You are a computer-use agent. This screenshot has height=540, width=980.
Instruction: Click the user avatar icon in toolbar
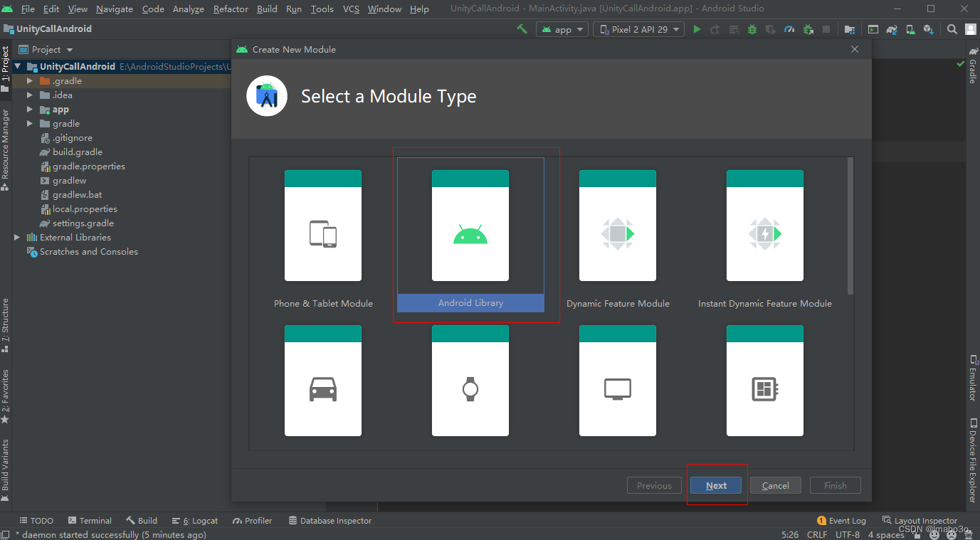pos(971,29)
